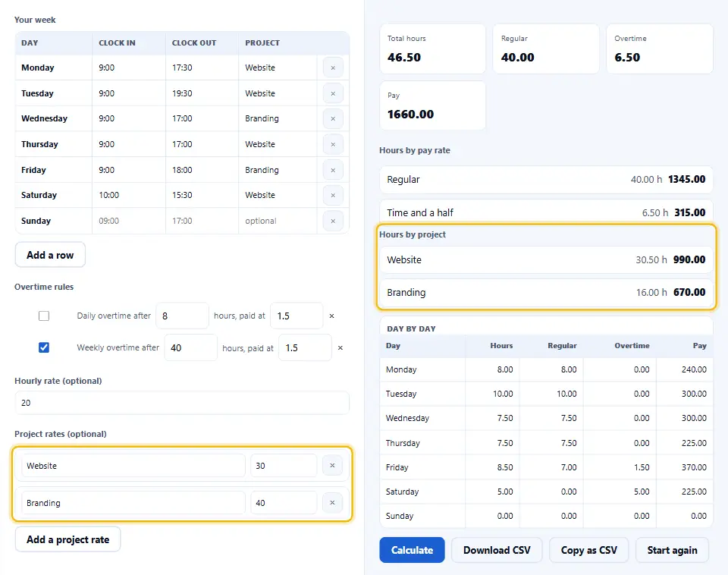This screenshot has width=728, height=575.
Task: Edit Monday clock out 17:30
Action: coord(202,68)
